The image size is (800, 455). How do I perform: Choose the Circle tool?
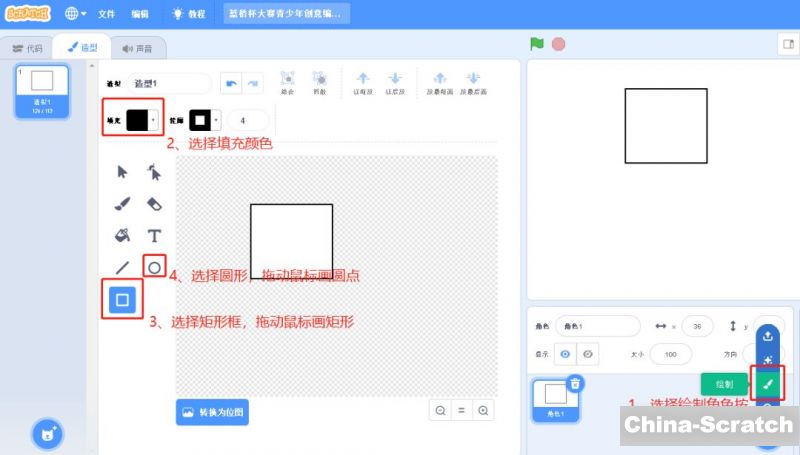click(154, 267)
